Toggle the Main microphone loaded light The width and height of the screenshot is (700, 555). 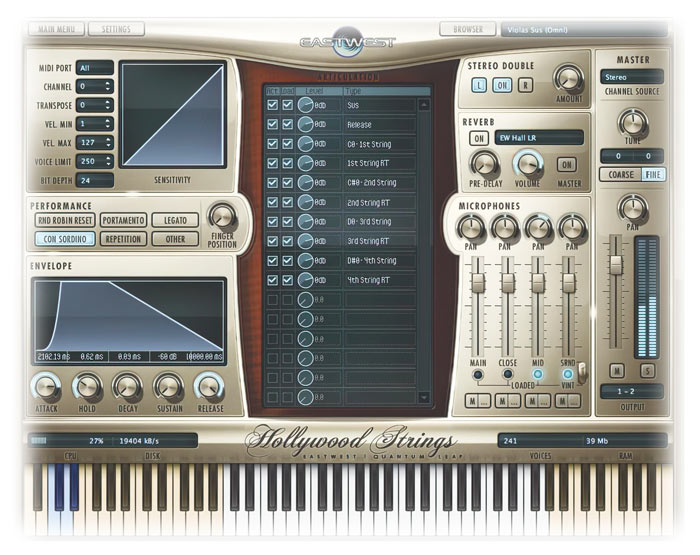click(x=478, y=375)
